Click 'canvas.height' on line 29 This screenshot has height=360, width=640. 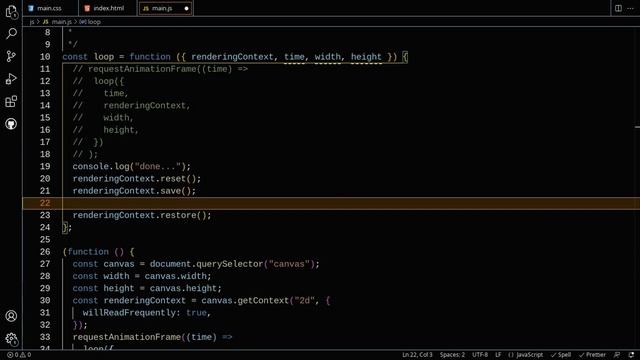[183, 288]
